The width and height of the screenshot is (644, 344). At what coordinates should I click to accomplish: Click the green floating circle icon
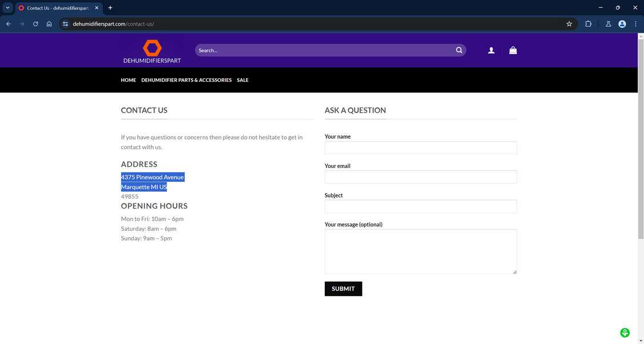[x=625, y=333]
